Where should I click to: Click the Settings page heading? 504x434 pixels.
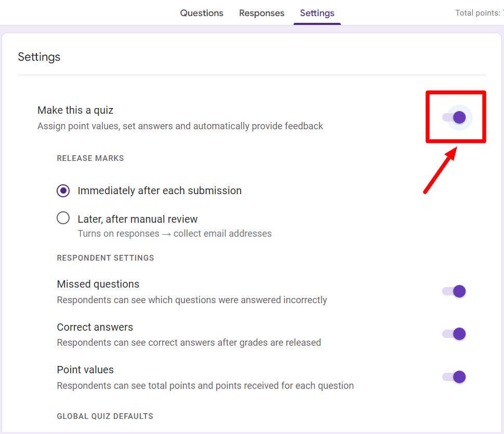(39, 57)
